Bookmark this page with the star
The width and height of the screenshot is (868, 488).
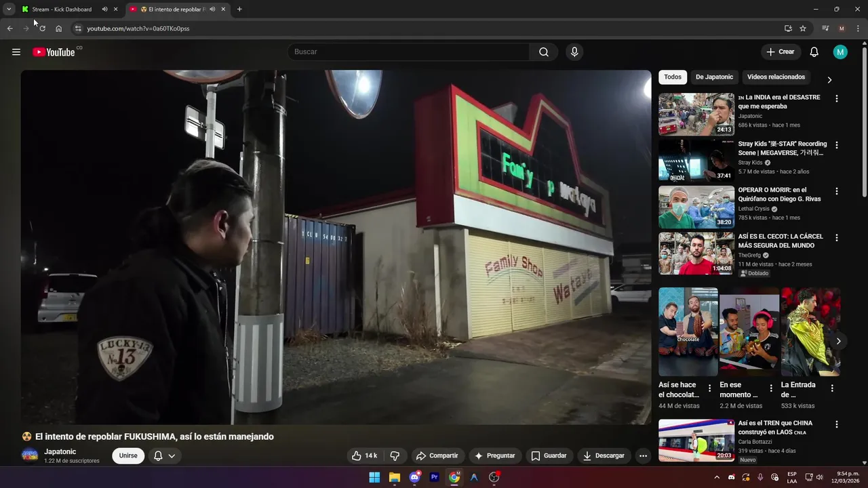click(803, 28)
